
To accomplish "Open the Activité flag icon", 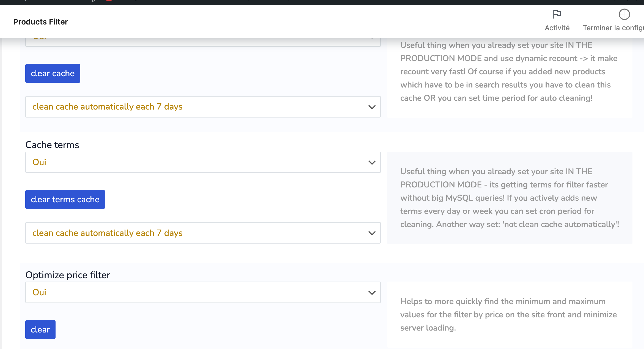I will 557,14.
